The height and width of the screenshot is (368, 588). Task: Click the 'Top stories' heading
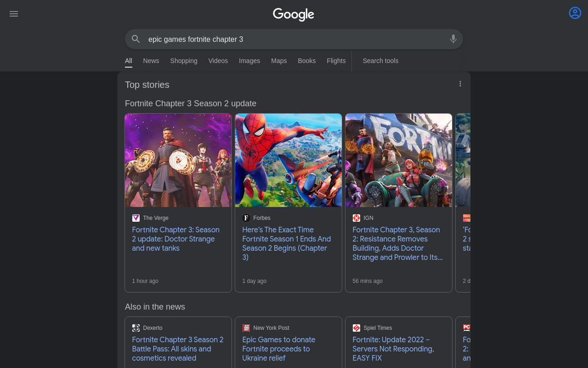(x=147, y=85)
